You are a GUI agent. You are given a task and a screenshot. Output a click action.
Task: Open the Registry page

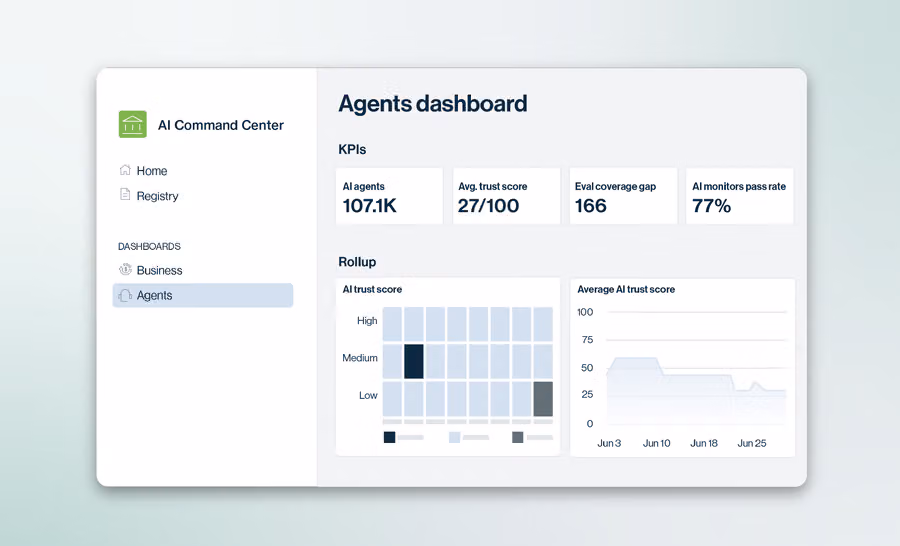(x=157, y=196)
